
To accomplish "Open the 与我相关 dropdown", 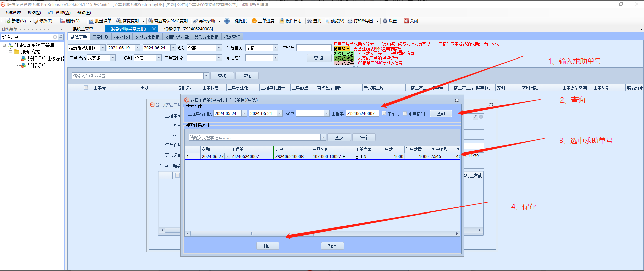I will (276, 48).
